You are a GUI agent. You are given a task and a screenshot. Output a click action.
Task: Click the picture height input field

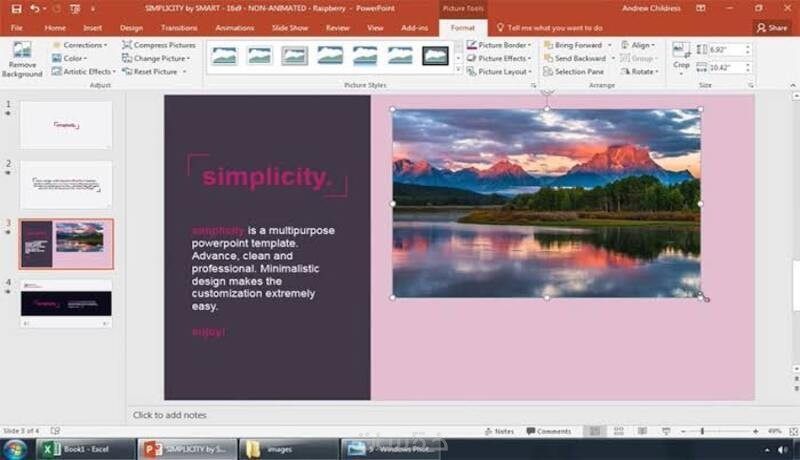click(x=727, y=49)
